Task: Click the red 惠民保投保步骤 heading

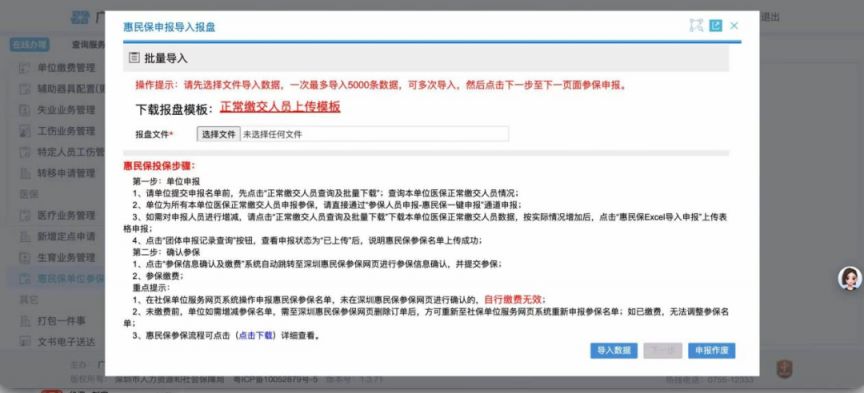Action: coord(159,165)
